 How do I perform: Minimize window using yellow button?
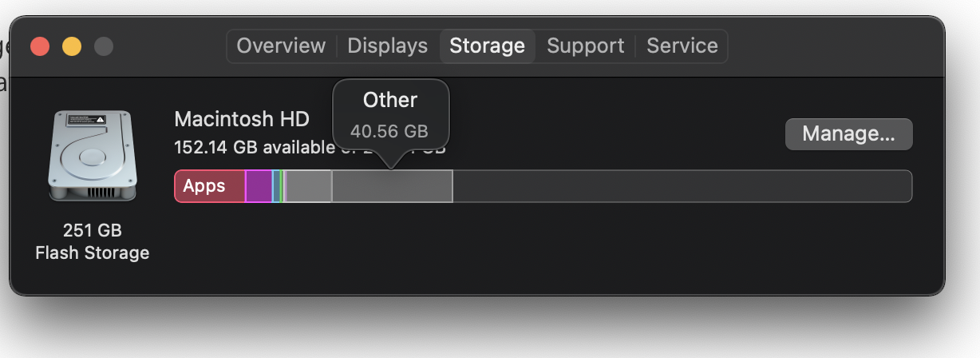72,46
